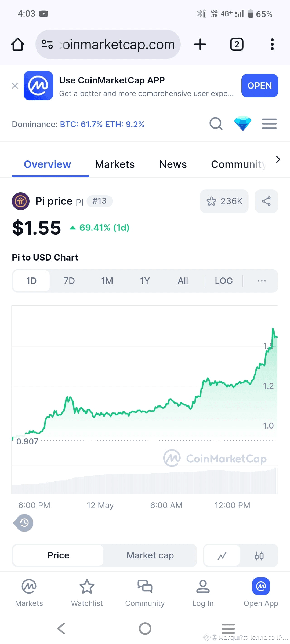Tap the chart history clock icon

(24, 523)
